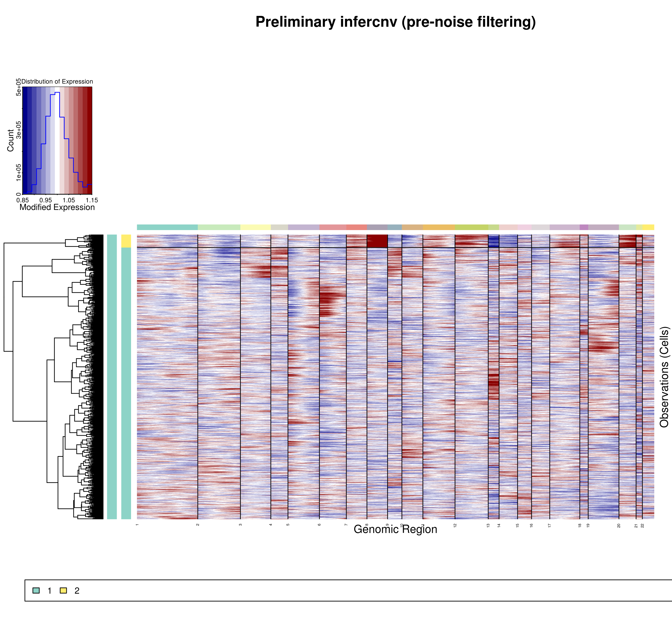672x623 pixels.
Task: Click the tall teal bar left of the annotation column
Action: click(x=112, y=377)
